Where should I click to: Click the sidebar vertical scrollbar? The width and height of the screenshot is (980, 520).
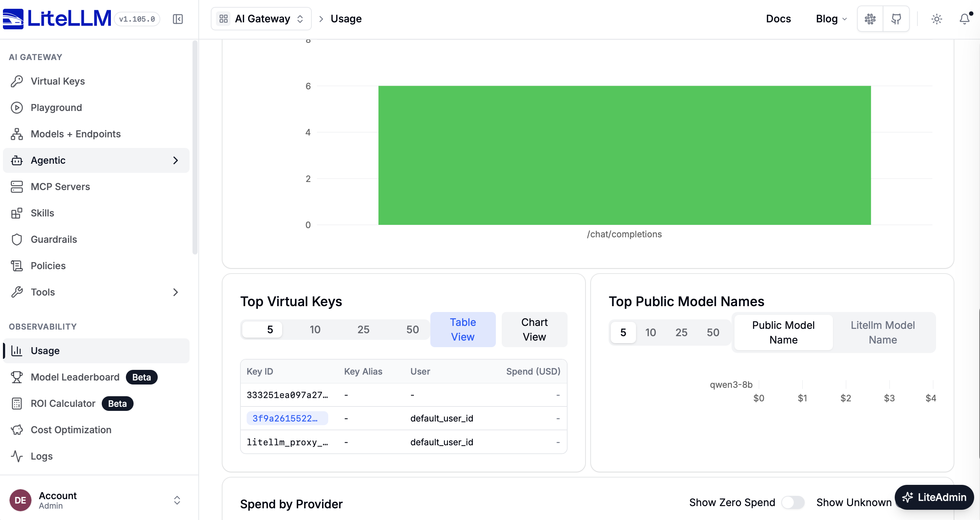click(195, 146)
